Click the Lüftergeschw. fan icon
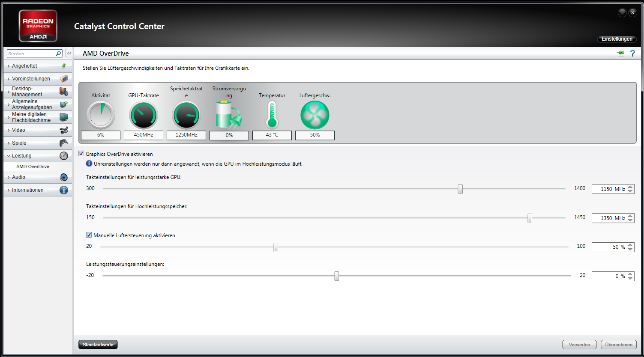The height and width of the screenshot is (357, 644). [315, 115]
